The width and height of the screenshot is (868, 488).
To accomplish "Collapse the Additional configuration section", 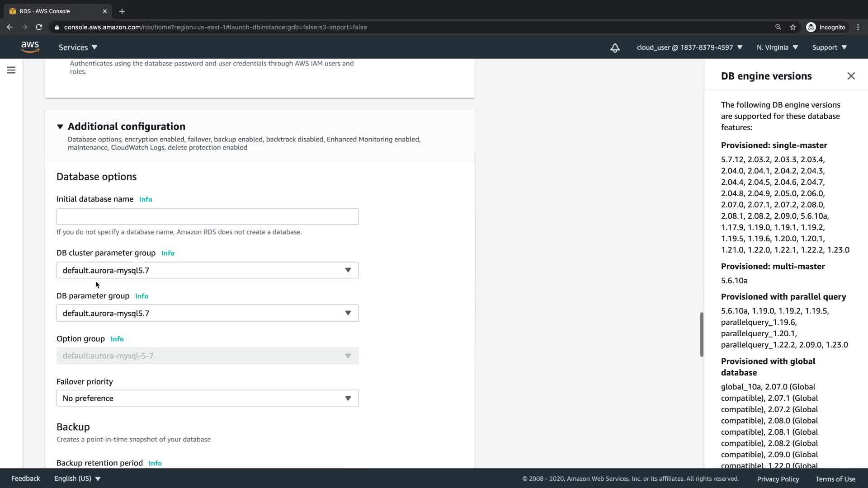I will [x=60, y=127].
